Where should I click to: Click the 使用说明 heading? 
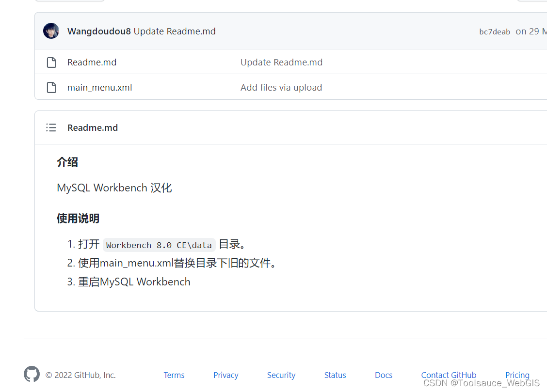coord(78,219)
